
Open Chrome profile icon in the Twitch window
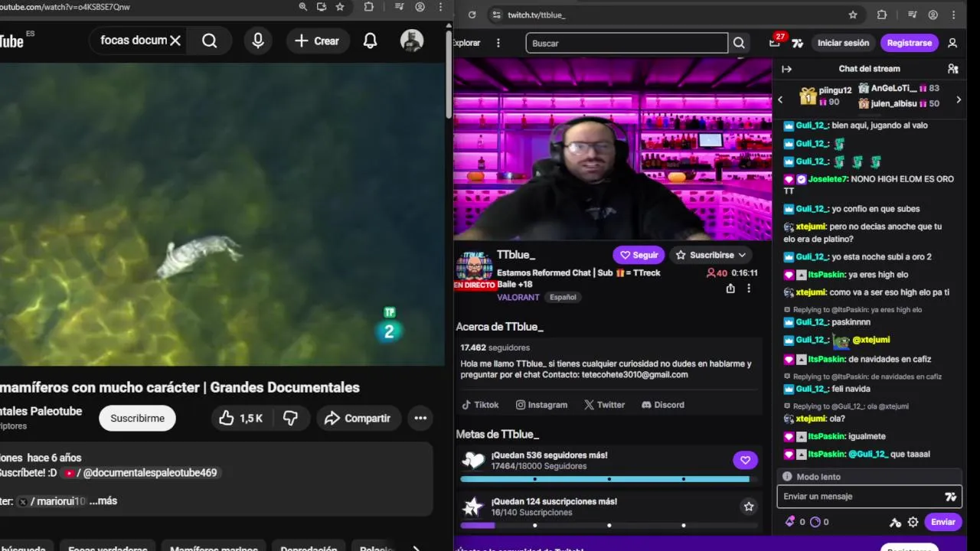[x=933, y=15]
